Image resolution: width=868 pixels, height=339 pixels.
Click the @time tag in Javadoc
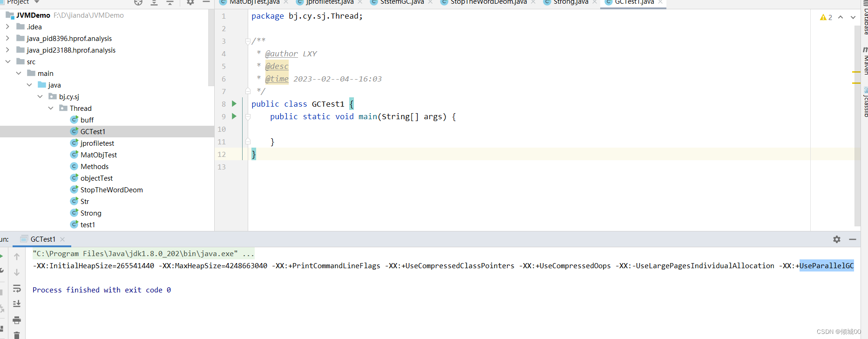coord(277,79)
